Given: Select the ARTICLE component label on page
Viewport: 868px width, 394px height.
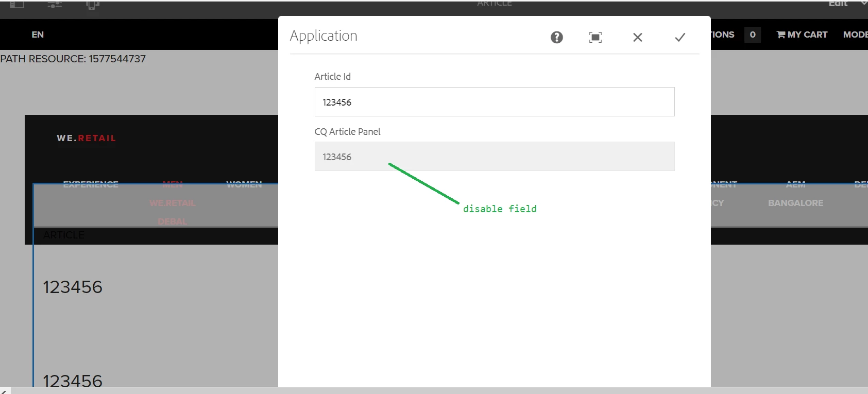Looking at the screenshot, I should click(64, 235).
